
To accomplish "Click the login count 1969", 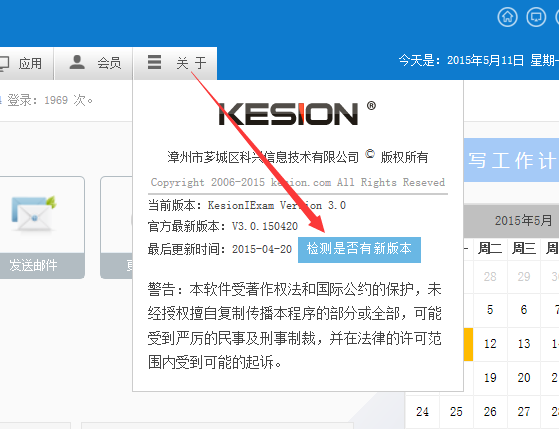I will click(56, 100).
